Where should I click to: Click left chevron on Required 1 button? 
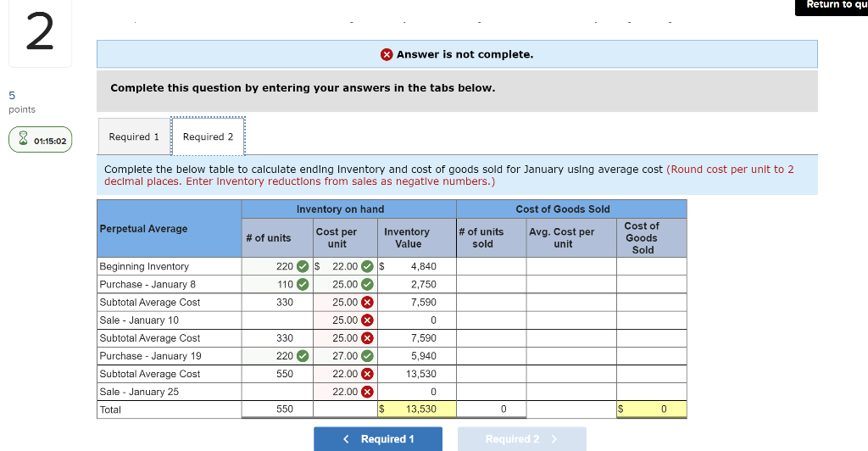(346, 439)
